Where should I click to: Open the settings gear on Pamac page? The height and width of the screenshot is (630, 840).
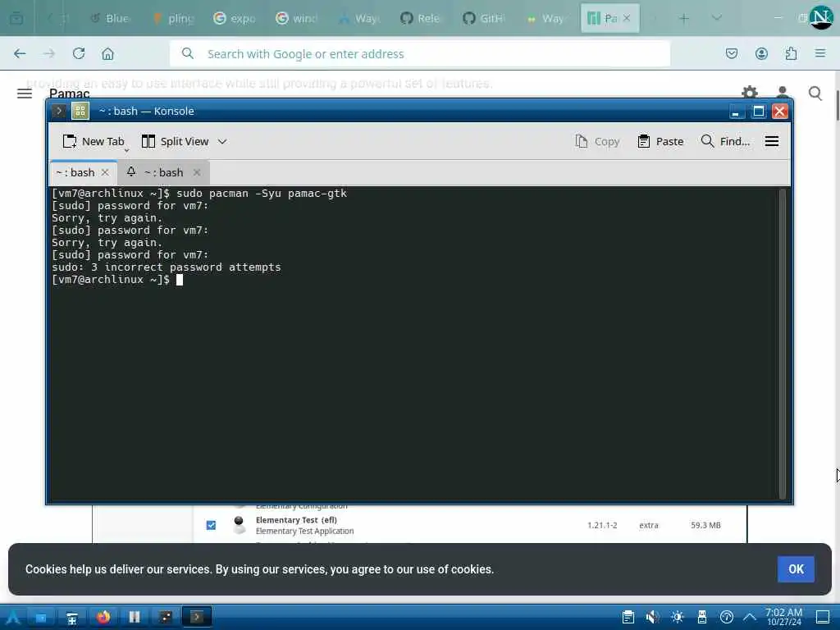click(x=750, y=93)
